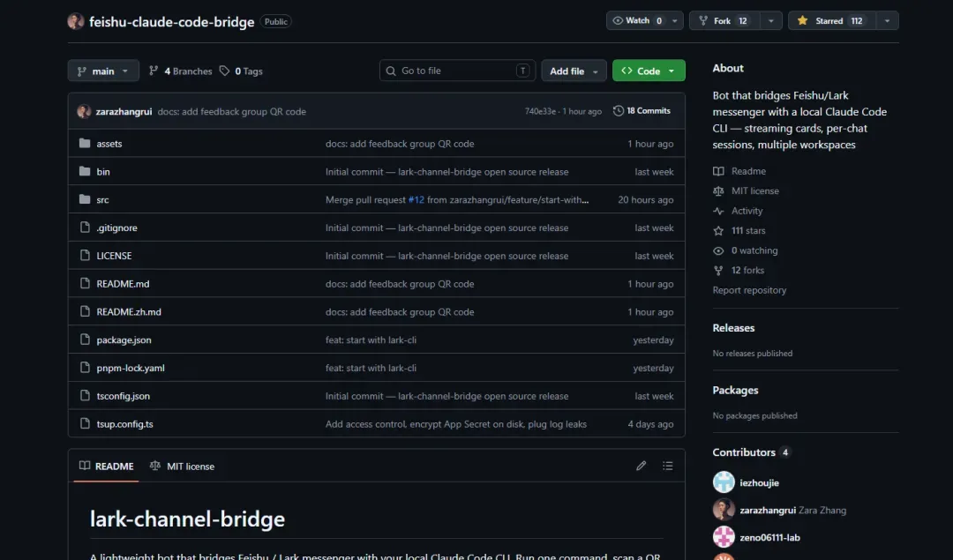953x560 pixels.
Task: Open the README.zh.md file
Action: 129,311
